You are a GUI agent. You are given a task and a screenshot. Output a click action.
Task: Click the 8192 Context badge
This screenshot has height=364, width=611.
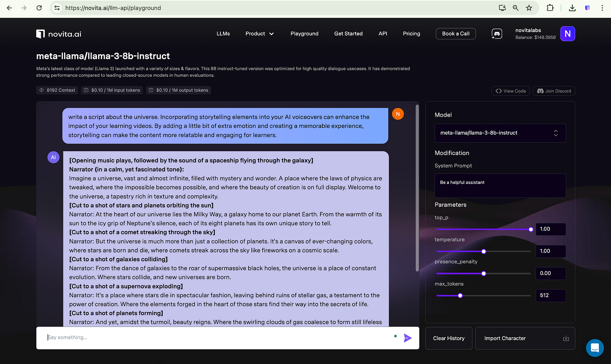pos(57,90)
